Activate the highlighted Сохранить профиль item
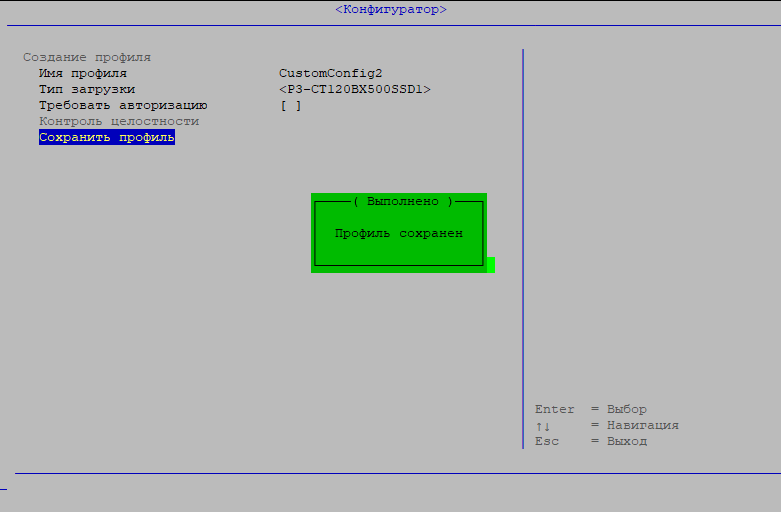The width and height of the screenshot is (781, 512). [x=107, y=137]
